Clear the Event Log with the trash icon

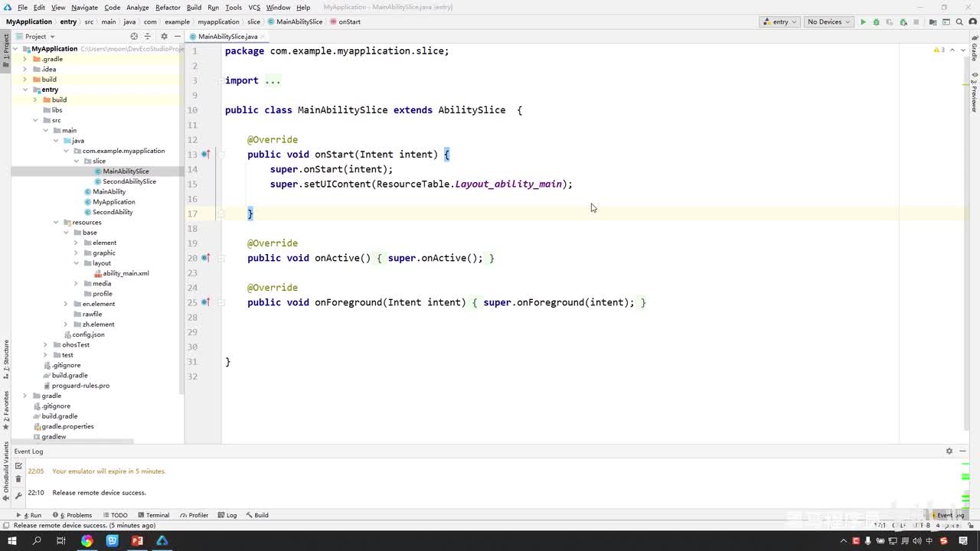[18, 479]
